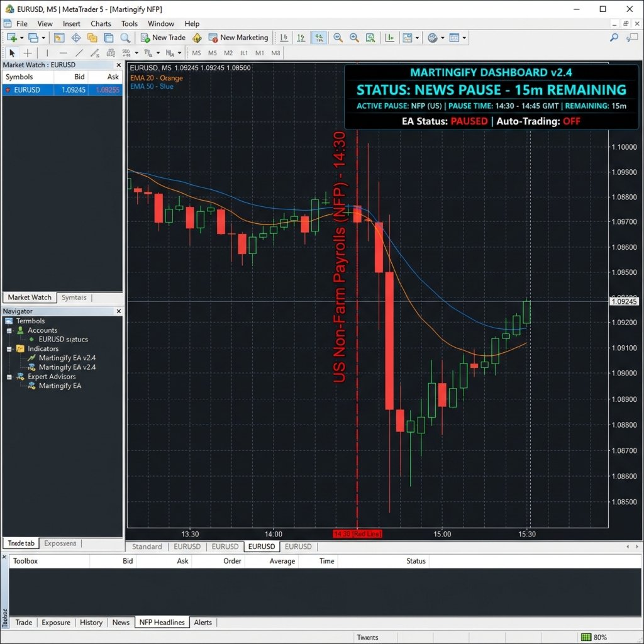
Task: Open the indicators list dropdown arrow
Action: pyautogui.click(x=418, y=38)
